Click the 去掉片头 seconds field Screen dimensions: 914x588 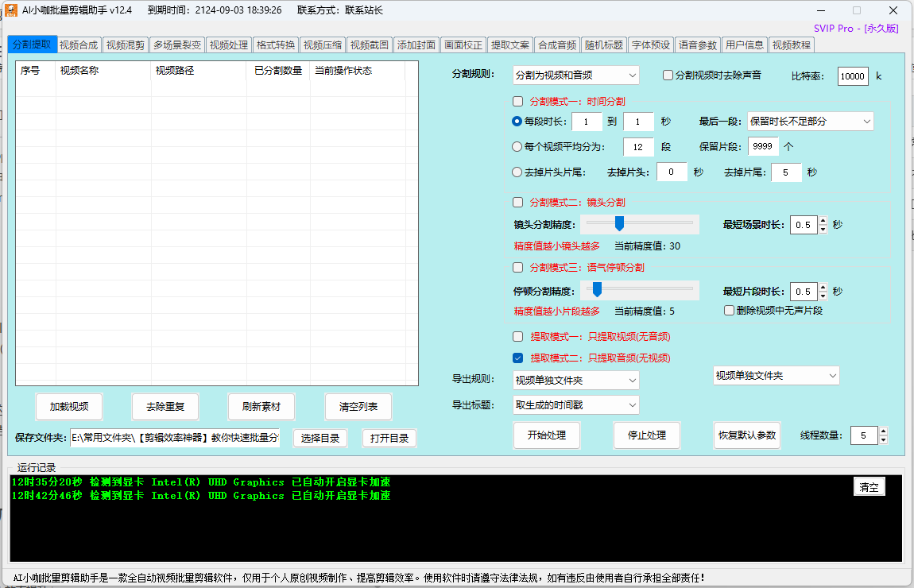tap(672, 172)
